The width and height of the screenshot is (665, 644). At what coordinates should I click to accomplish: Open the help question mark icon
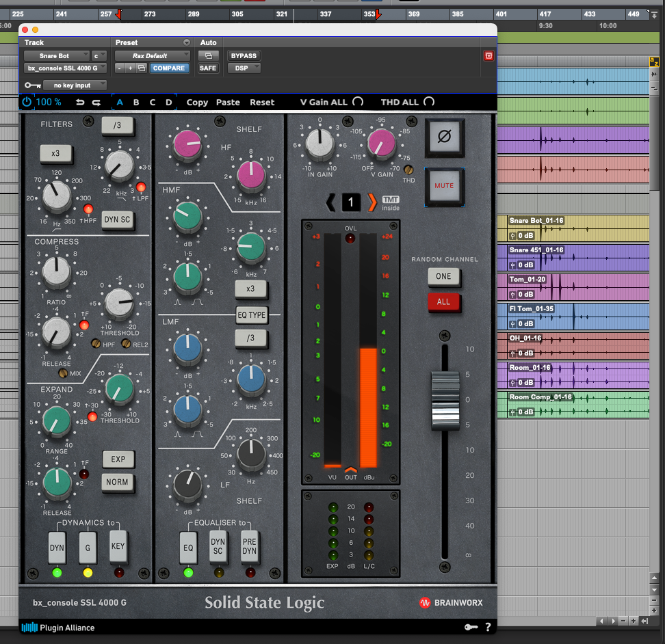pyautogui.click(x=488, y=627)
